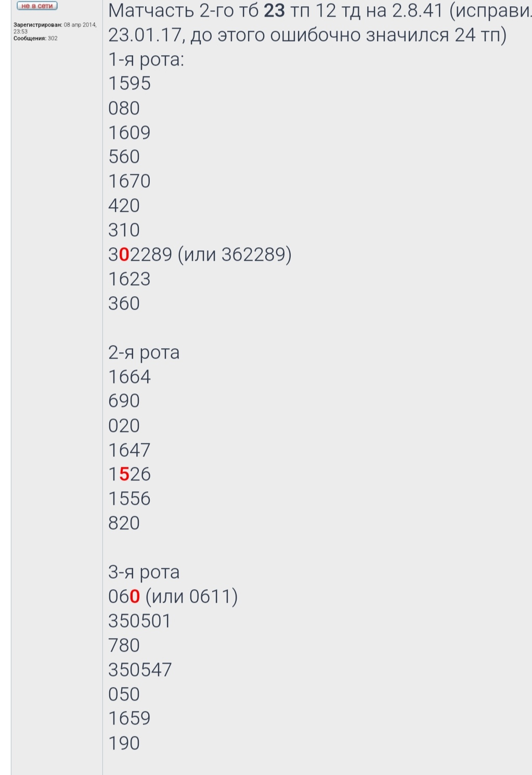Click the number 190 at the list bottom

click(x=124, y=743)
